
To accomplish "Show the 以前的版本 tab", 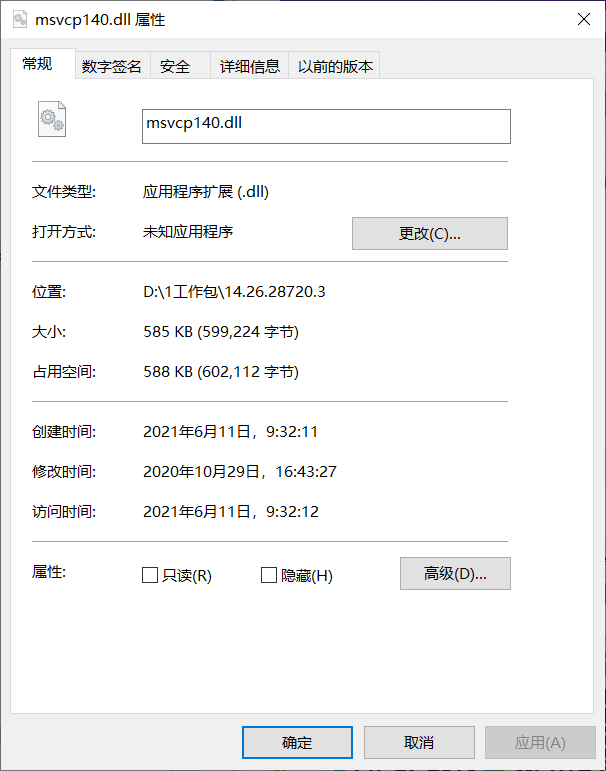I will (x=335, y=66).
